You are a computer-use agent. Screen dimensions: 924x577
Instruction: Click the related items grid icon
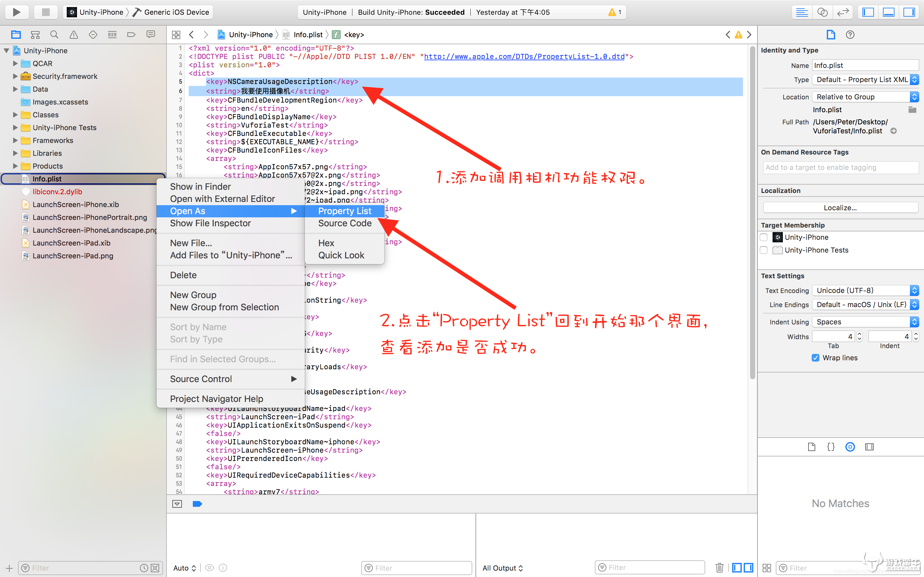(x=176, y=35)
